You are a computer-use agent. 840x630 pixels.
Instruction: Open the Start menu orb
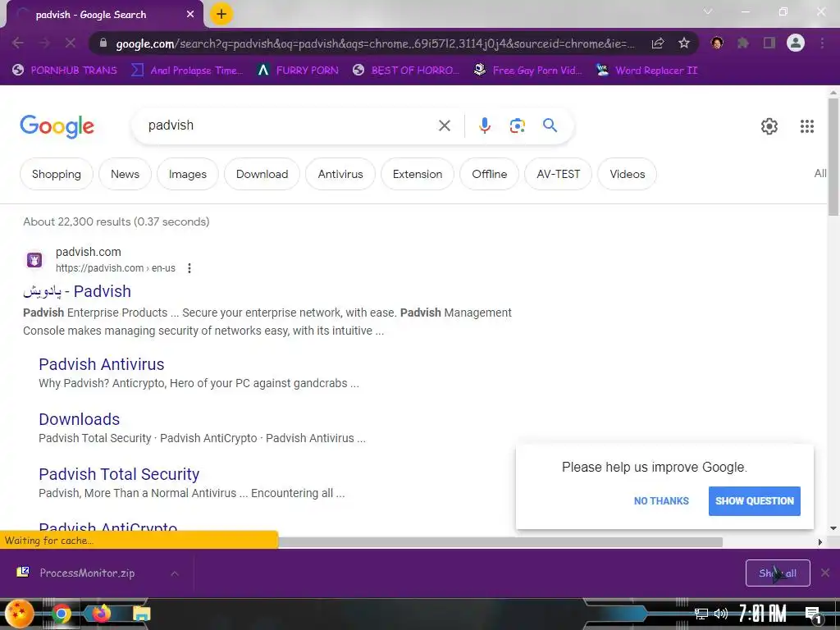point(19,614)
